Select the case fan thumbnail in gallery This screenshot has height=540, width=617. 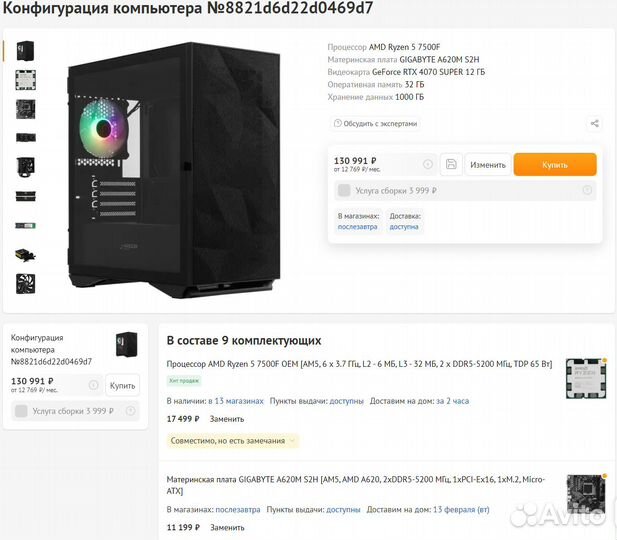(26, 284)
